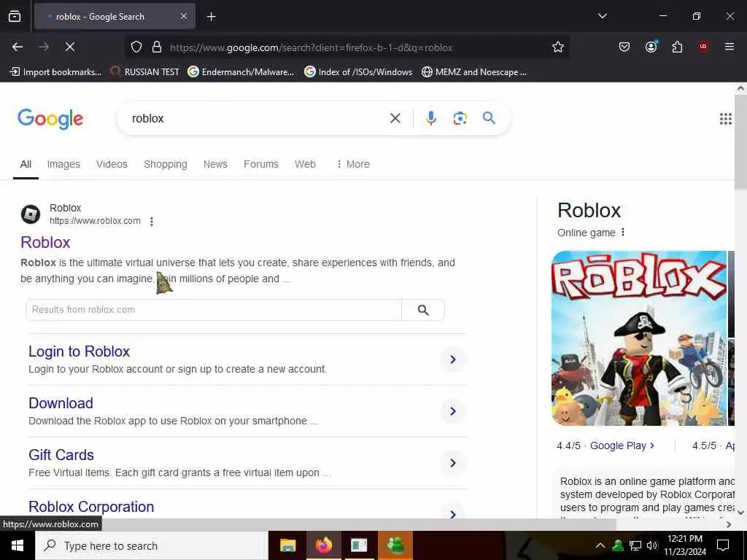Go to the Google homepage via the logo
Image resolution: width=747 pixels, height=560 pixels.
pyautogui.click(x=50, y=119)
